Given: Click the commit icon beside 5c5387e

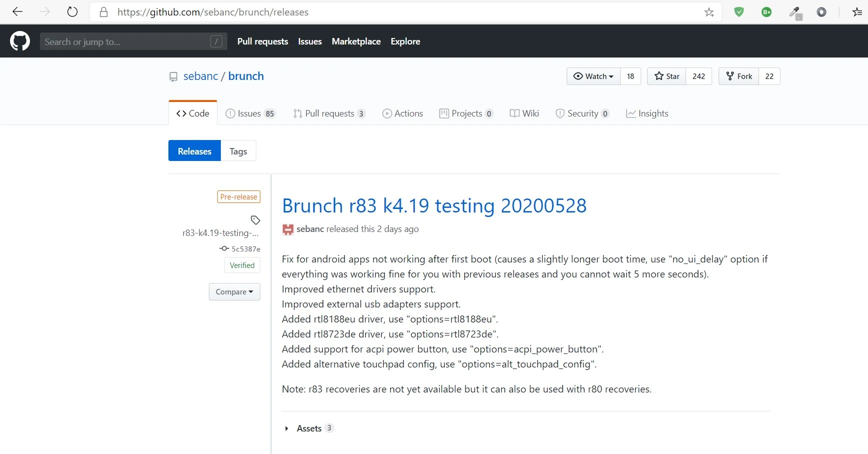Looking at the screenshot, I should click(224, 248).
